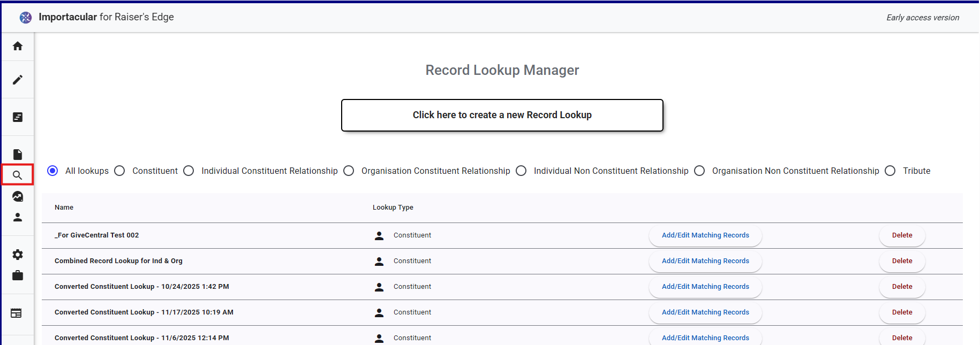The height and width of the screenshot is (345, 980).
Task: Click the document file icon in sidebar
Action: [x=18, y=155]
